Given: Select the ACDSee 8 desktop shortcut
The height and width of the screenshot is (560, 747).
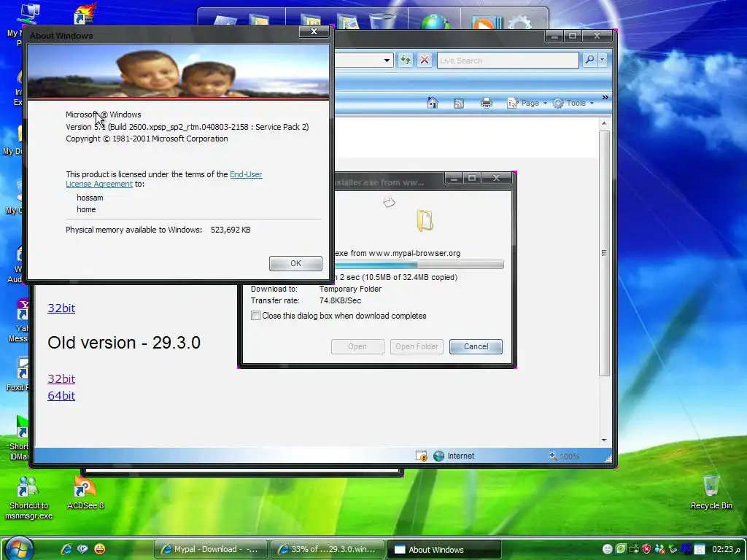Looking at the screenshot, I should pyautogui.click(x=85, y=492).
